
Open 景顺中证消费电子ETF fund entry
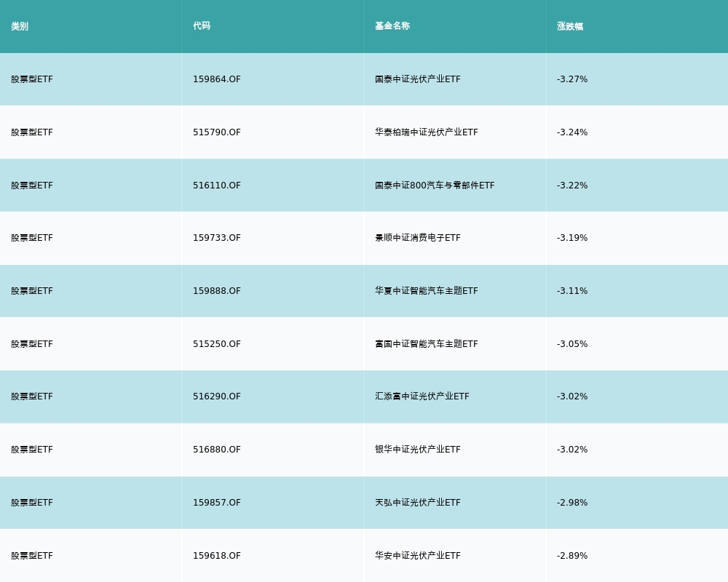pos(418,238)
